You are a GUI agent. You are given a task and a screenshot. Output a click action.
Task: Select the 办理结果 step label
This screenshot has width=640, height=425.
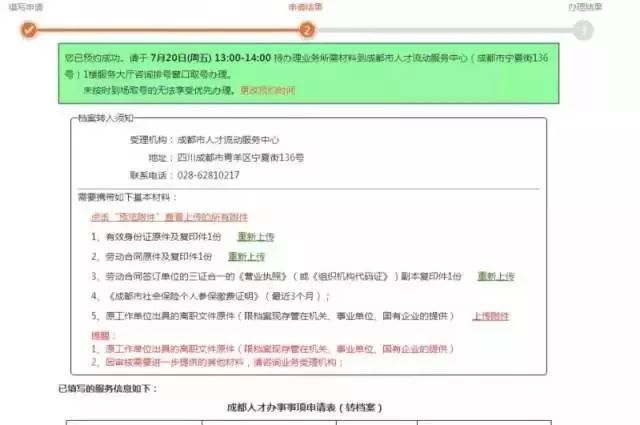586,6
